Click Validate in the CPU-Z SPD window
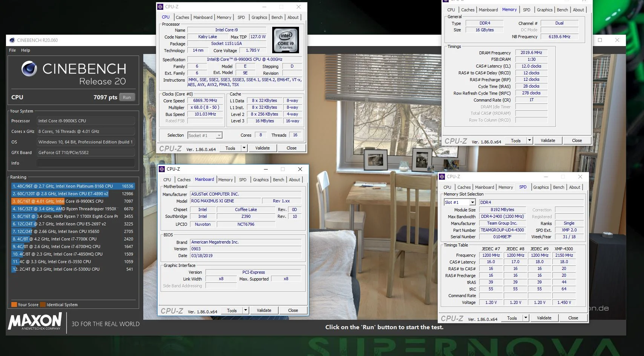This screenshot has width=644, height=356. 544,318
